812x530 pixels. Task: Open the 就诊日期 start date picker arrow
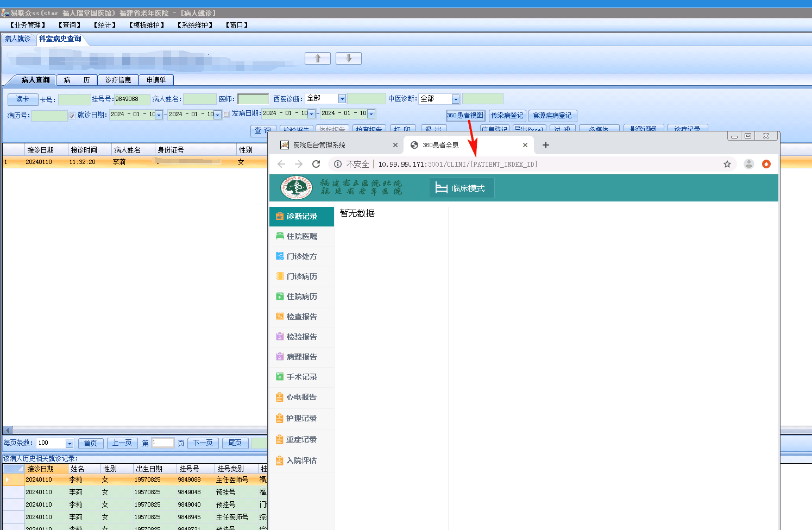pyautogui.click(x=159, y=115)
